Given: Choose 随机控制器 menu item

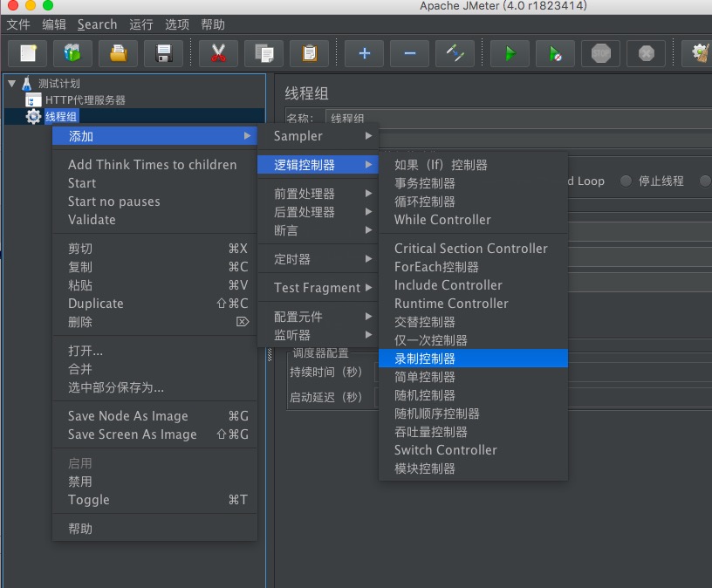Looking at the screenshot, I should 473,395.
